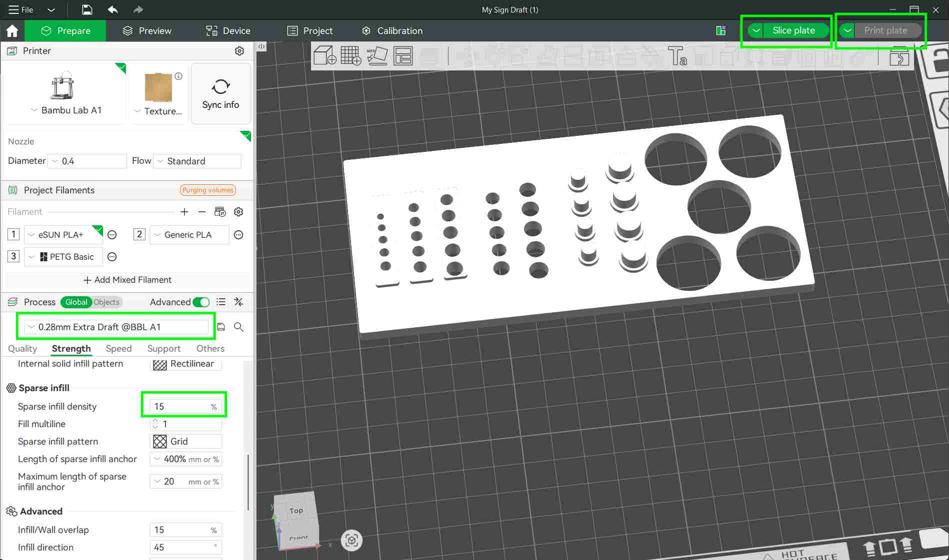
Task: Click the plate type info icon
Action: 178,76
